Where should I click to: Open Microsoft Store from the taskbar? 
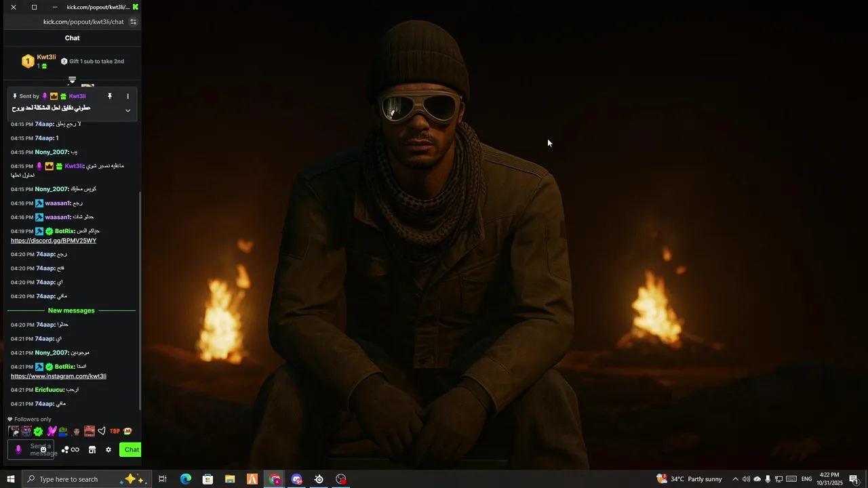(208, 479)
